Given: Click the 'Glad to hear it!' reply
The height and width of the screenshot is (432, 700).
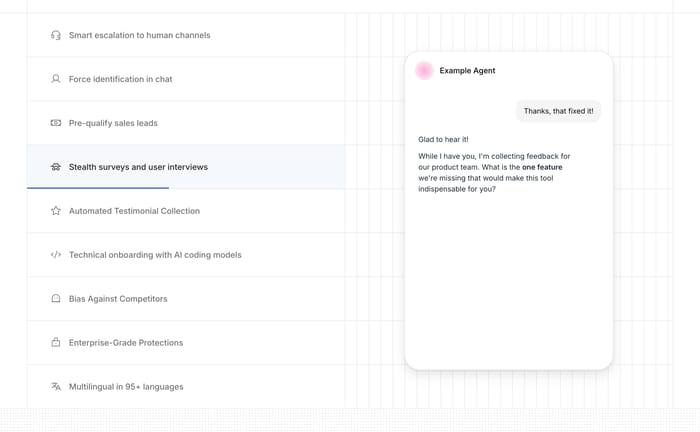Looking at the screenshot, I should coord(443,139).
